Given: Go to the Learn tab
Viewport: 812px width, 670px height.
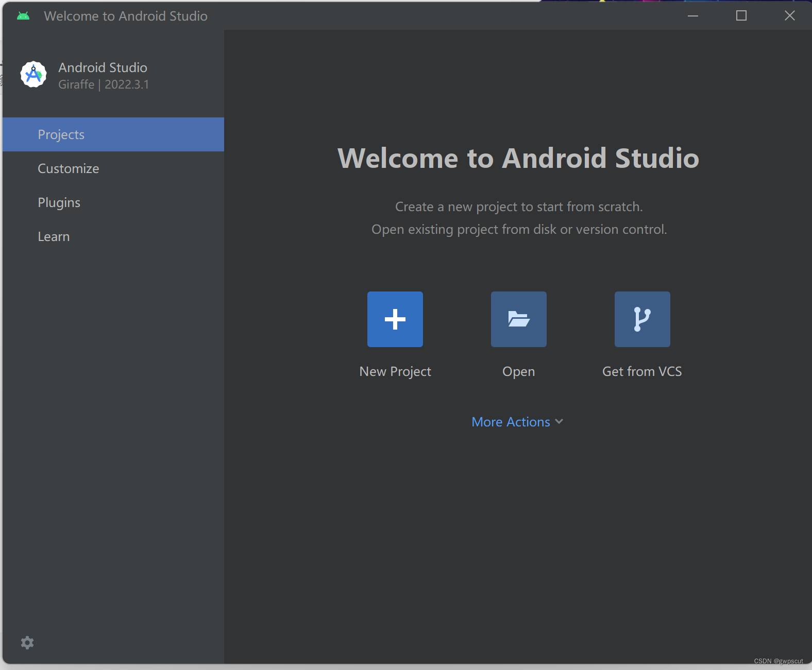Looking at the screenshot, I should 113,236.
